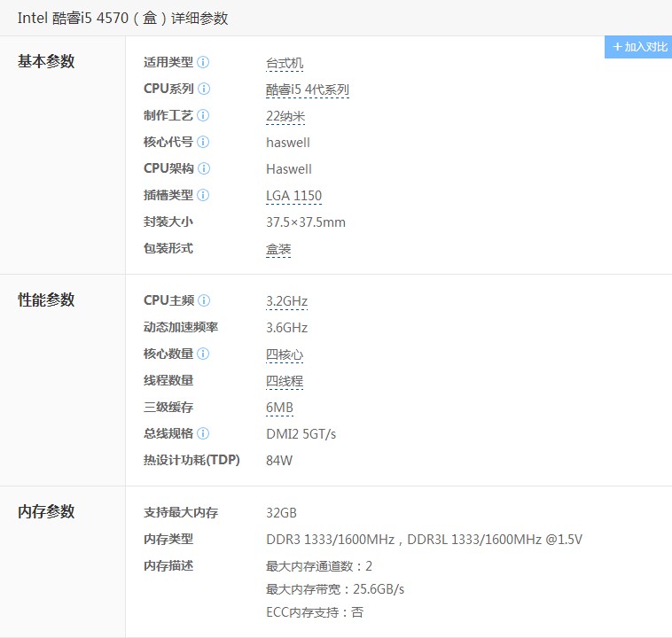Viewport: 672px width, 638px height.
Task: Click the info icon beside 插槽类型
Action: tap(203, 195)
